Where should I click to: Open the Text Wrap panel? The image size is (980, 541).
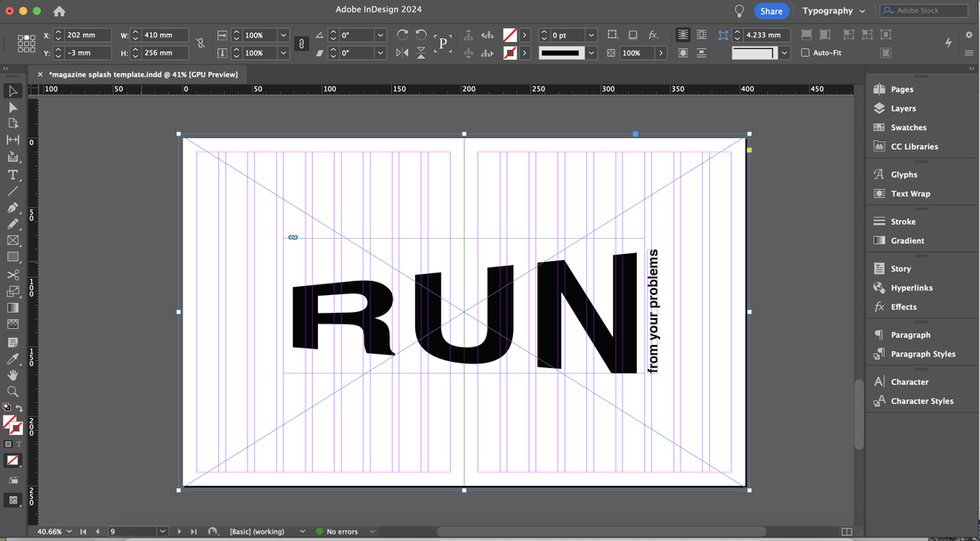coord(910,194)
